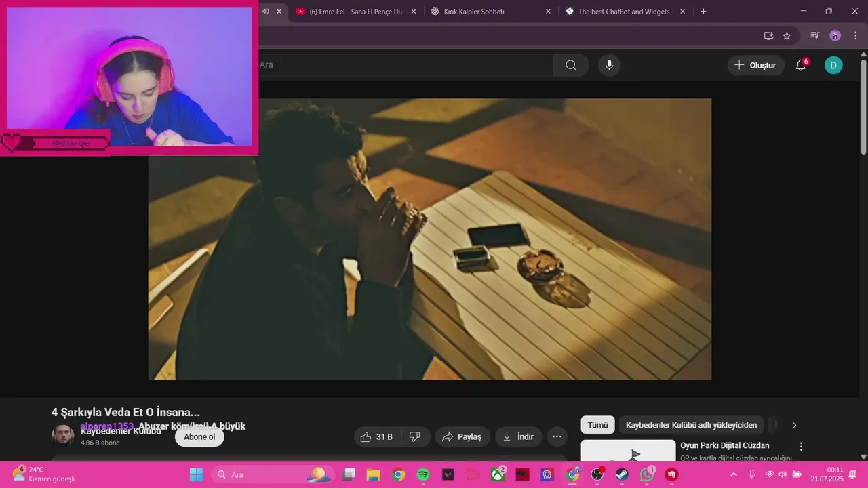Image resolution: width=868 pixels, height=488 pixels.
Task: Click the YouTube search magnifier button
Action: point(570,65)
